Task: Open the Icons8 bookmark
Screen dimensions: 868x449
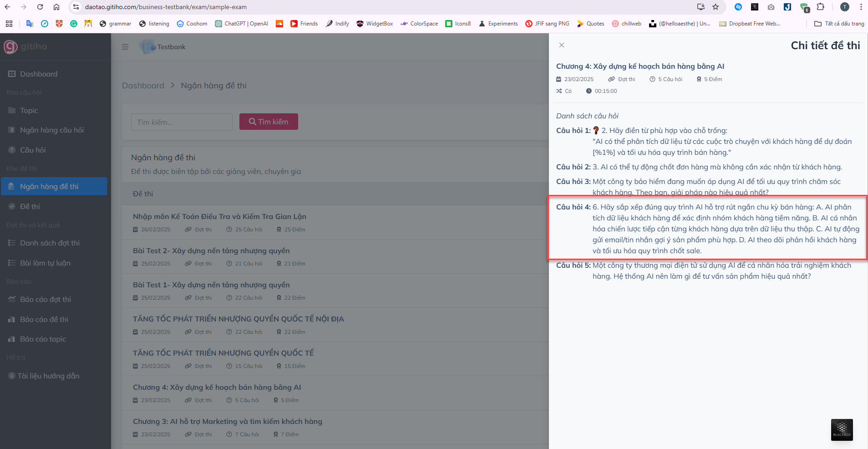Action: (x=458, y=24)
